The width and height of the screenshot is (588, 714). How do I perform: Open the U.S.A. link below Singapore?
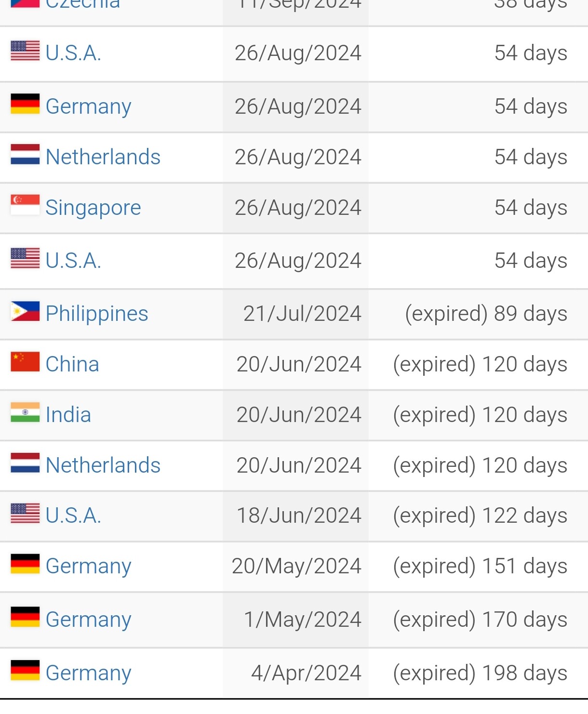click(x=73, y=261)
